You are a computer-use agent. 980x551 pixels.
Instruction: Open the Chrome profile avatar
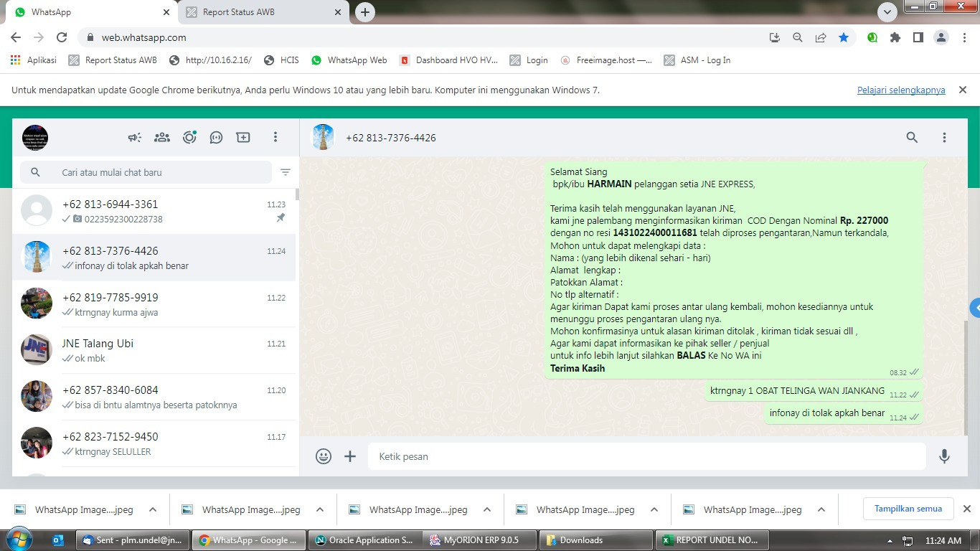[941, 37]
